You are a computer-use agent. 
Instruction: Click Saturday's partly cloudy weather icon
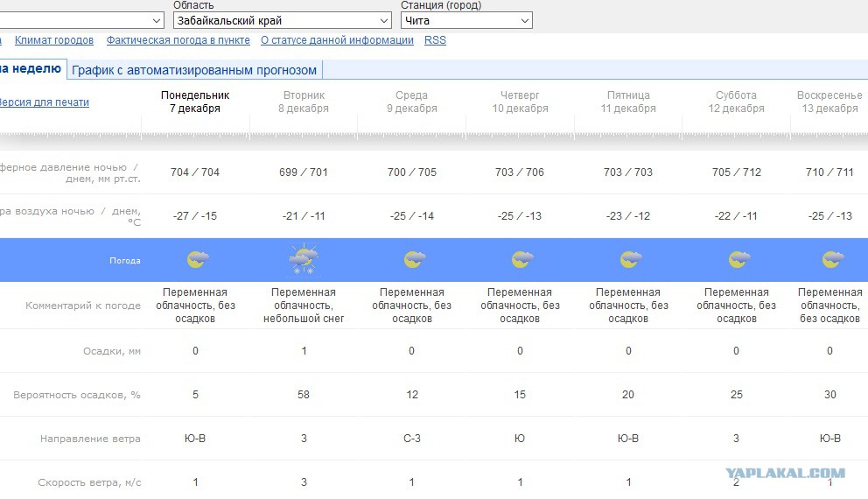click(x=739, y=258)
